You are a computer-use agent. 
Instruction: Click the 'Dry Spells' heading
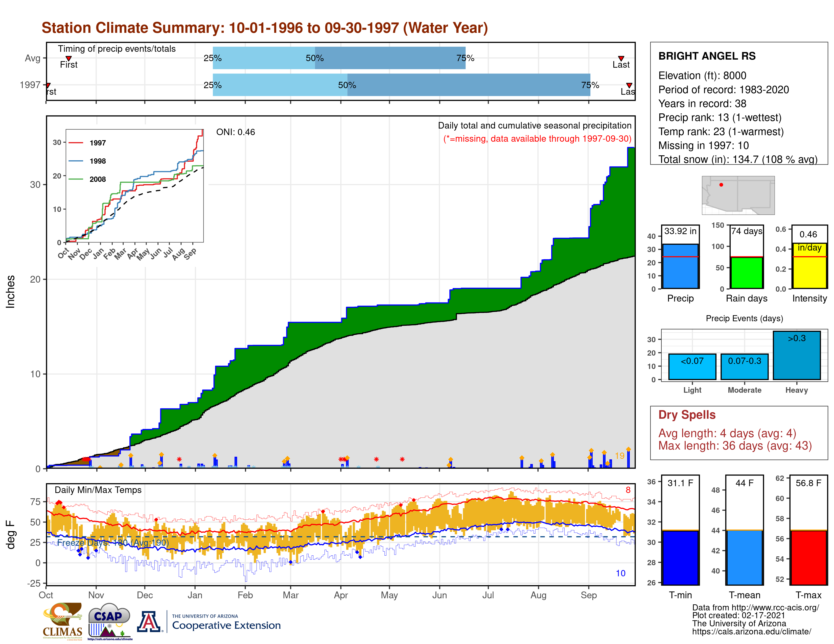[687, 415]
